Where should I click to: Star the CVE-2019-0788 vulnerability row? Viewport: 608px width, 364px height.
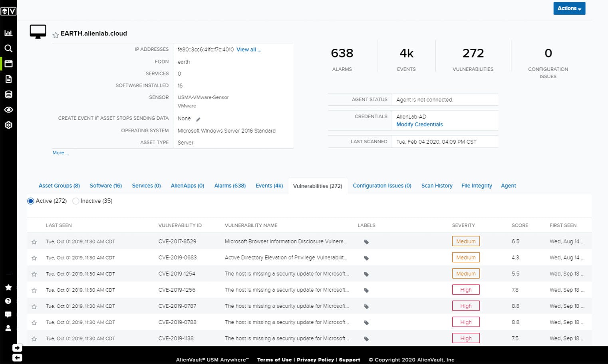[x=34, y=322]
